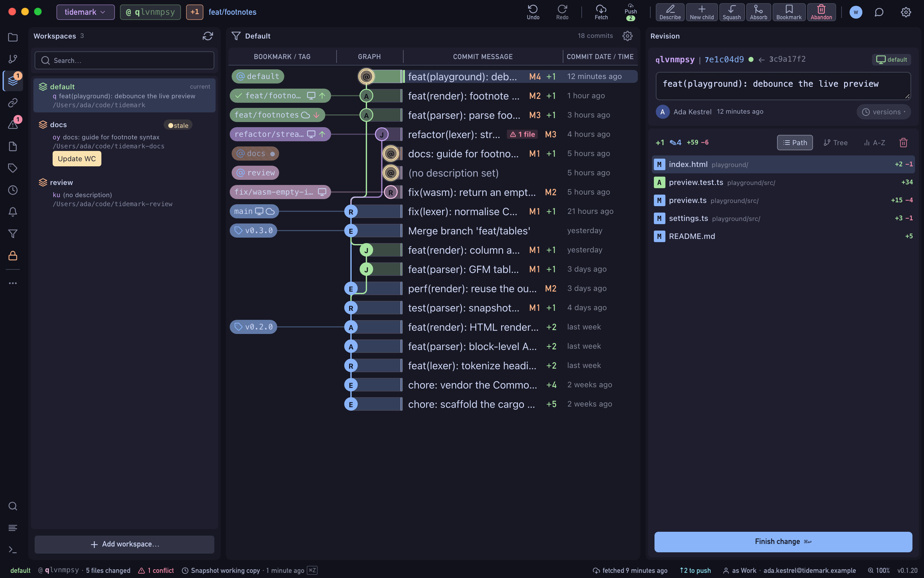Click the Finish change button
This screenshot has width=924, height=578.
[x=783, y=542]
